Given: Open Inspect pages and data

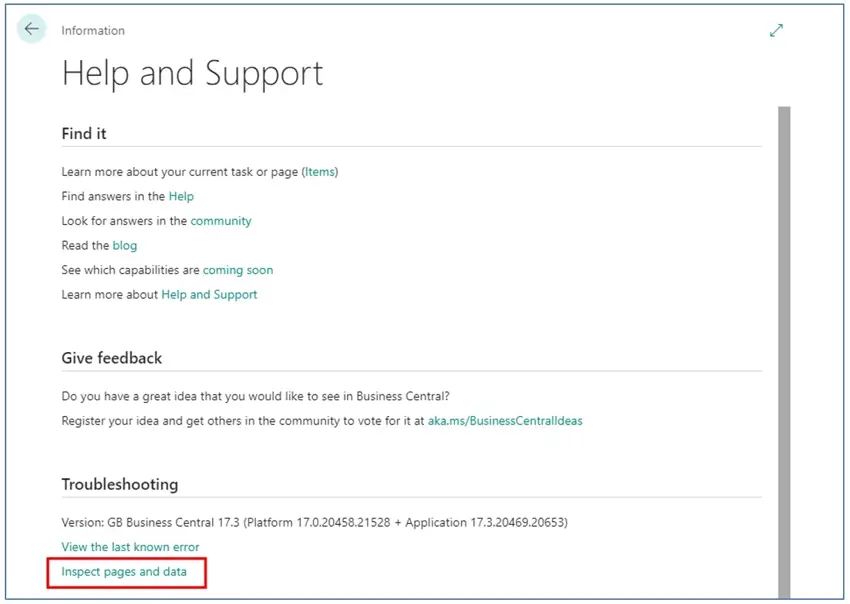Looking at the screenshot, I should coord(124,572).
